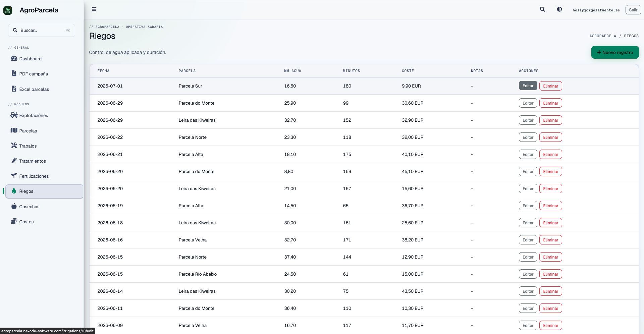
Task: Select the 2026-06-14 date cell
Action: [x=110, y=291]
